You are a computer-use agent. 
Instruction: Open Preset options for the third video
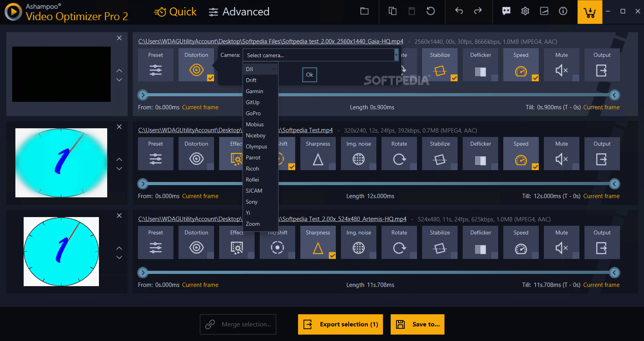[x=155, y=248]
